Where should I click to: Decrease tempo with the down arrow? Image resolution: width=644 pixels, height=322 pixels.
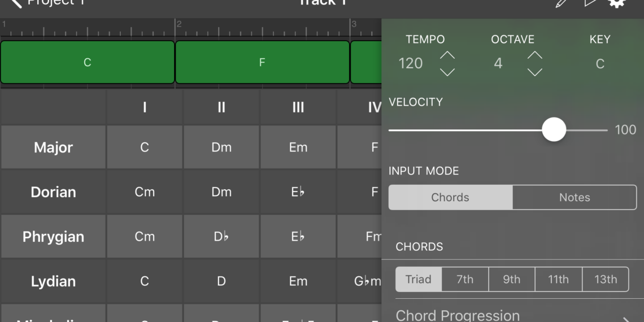tap(447, 72)
